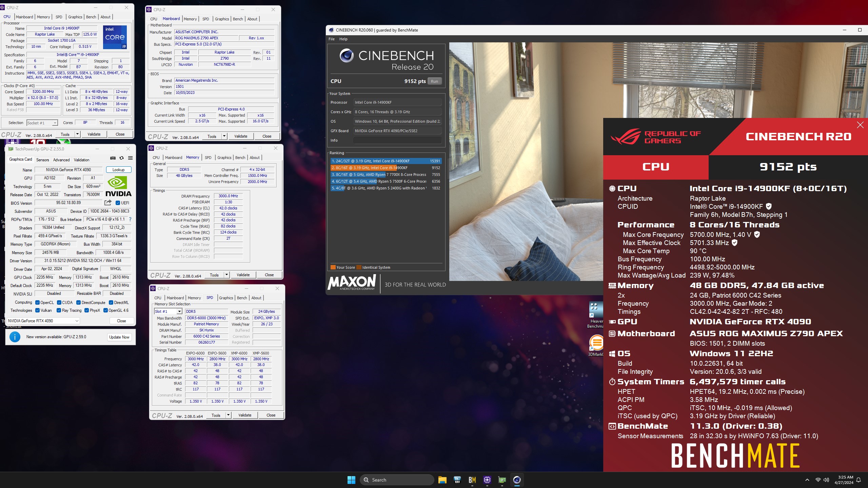Toggle the Ray Tracing checkbox
This screenshot has width=868, height=488.
coord(59,310)
